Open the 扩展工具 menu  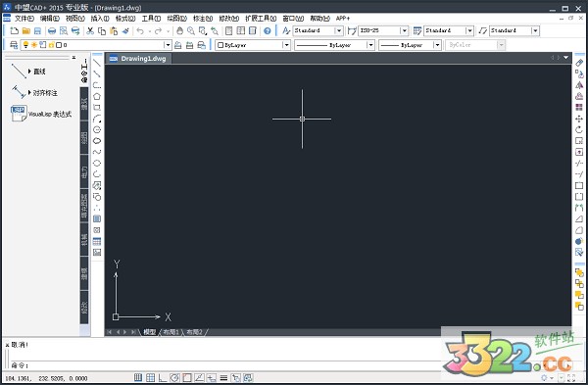(x=261, y=18)
